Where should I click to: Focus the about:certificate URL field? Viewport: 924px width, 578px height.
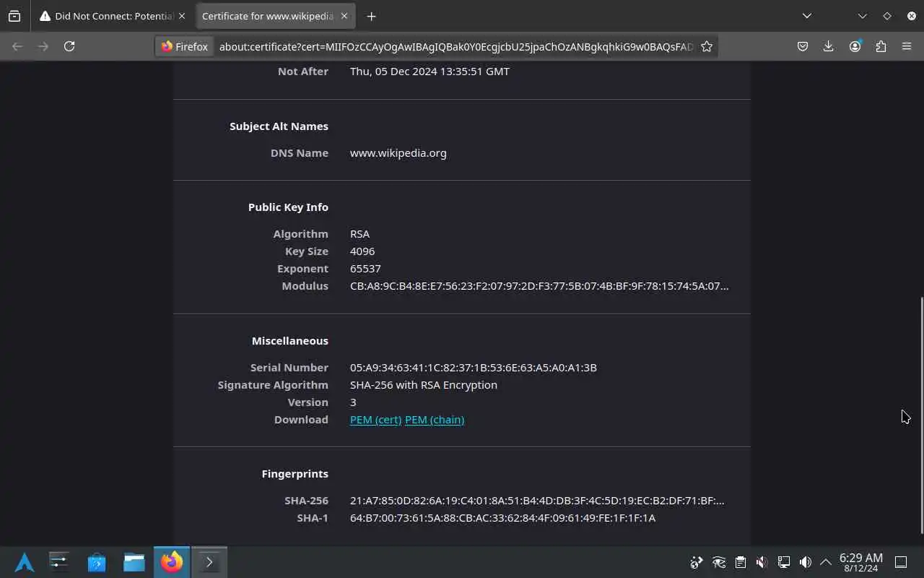[456, 46]
